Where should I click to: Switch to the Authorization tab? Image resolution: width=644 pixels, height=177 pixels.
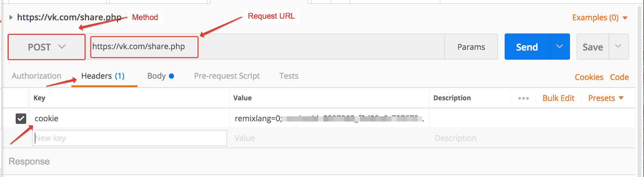pyautogui.click(x=37, y=76)
